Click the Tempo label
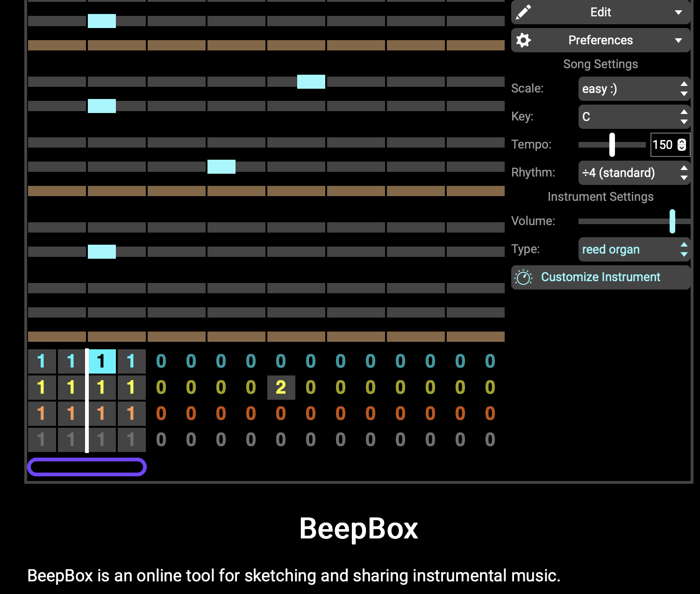Image resolution: width=700 pixels, height=594 pixels. point(531,144)
